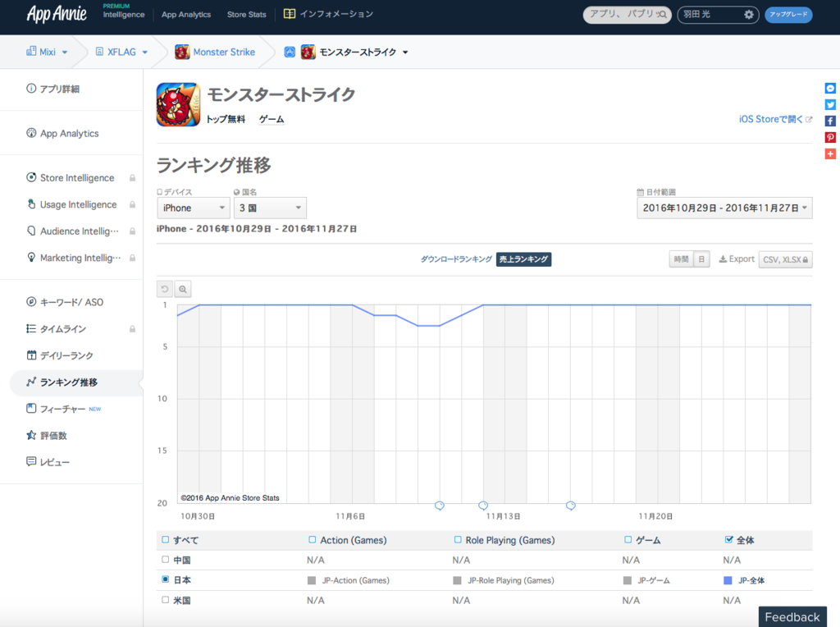
Task: Click the Monster Strike breadcrumb app icon
Action: [182, 52]
